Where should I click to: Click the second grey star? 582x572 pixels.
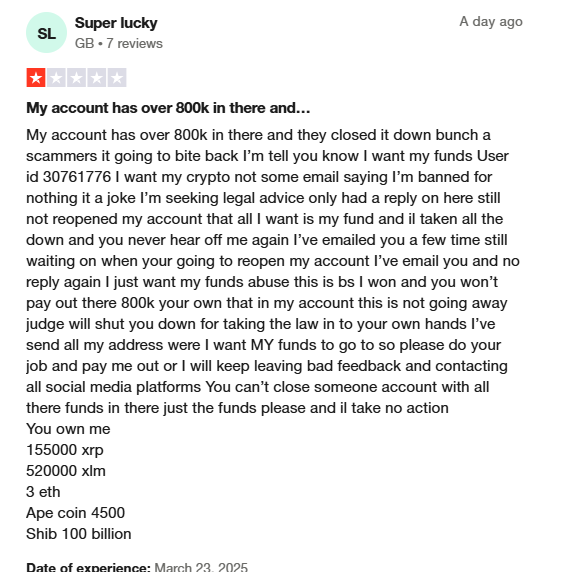(x=56, y=78)
